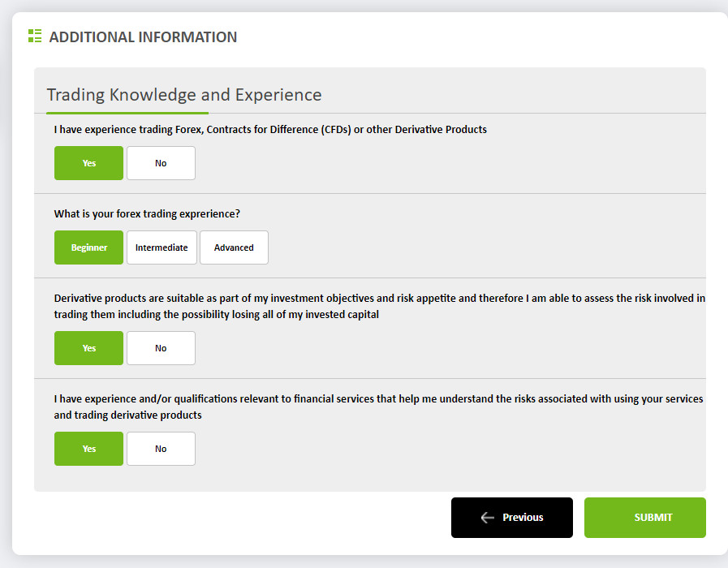Choose Intermediate as forex trading experience
The image size is (728, 568).
[161, 247]
